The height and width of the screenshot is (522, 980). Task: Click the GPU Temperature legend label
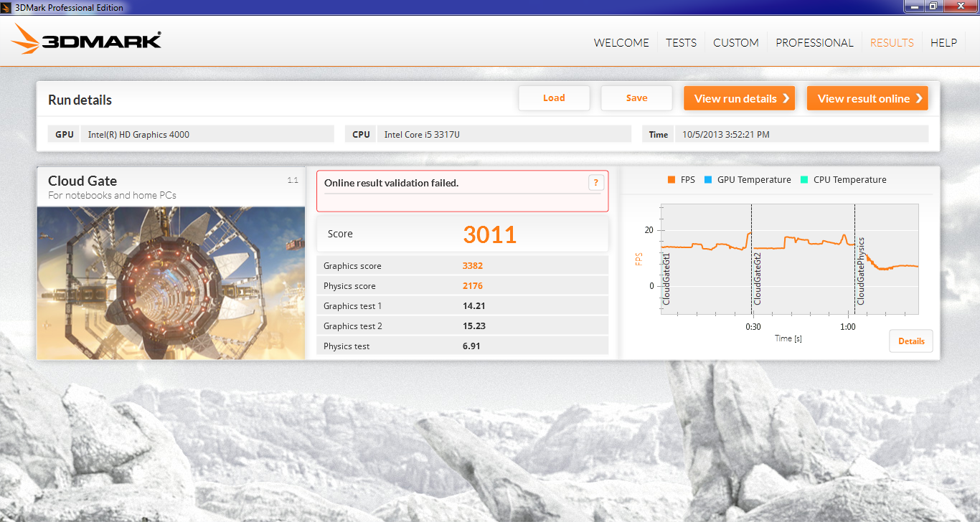tap(754, 180)
